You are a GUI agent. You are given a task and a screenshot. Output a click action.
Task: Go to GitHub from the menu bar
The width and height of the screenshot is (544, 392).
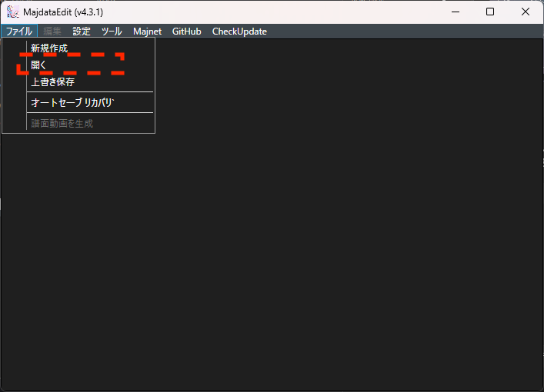(x=186, y=32)
